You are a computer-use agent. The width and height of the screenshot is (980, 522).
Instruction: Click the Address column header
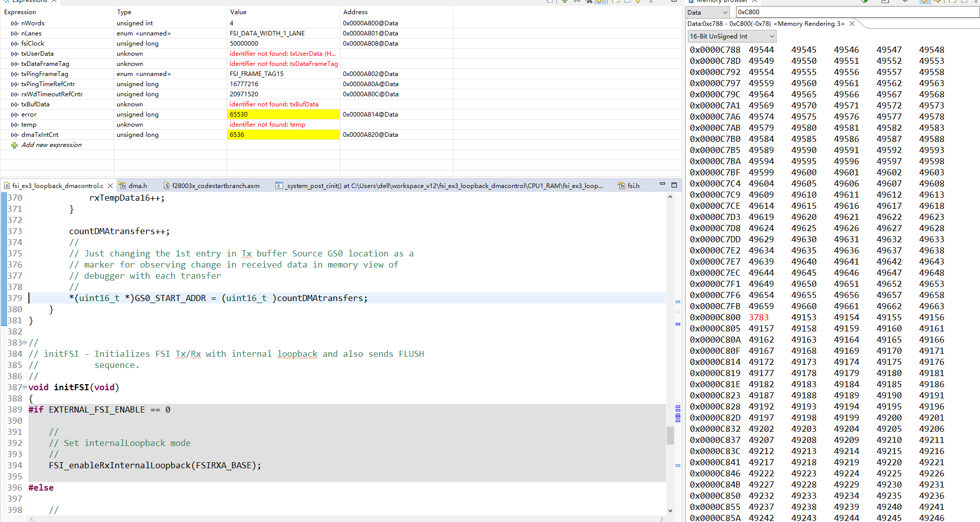[356, 12]
